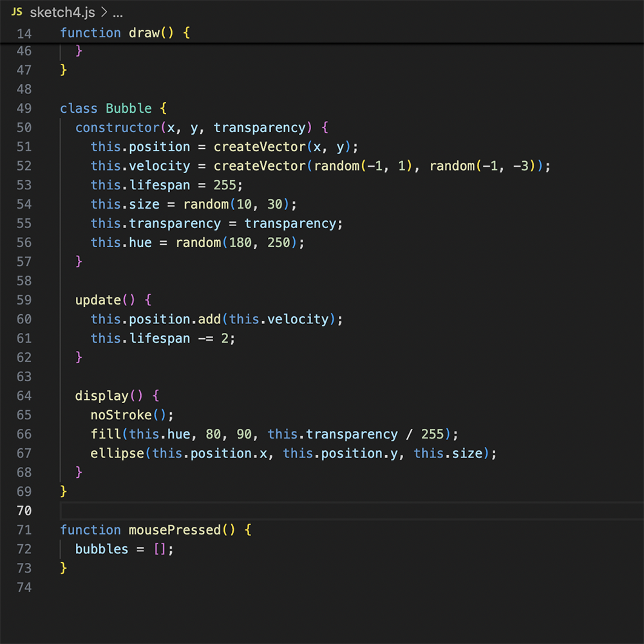The image size is (644, 644).
Task: Click the constructor method name
Action: [117, 128]
